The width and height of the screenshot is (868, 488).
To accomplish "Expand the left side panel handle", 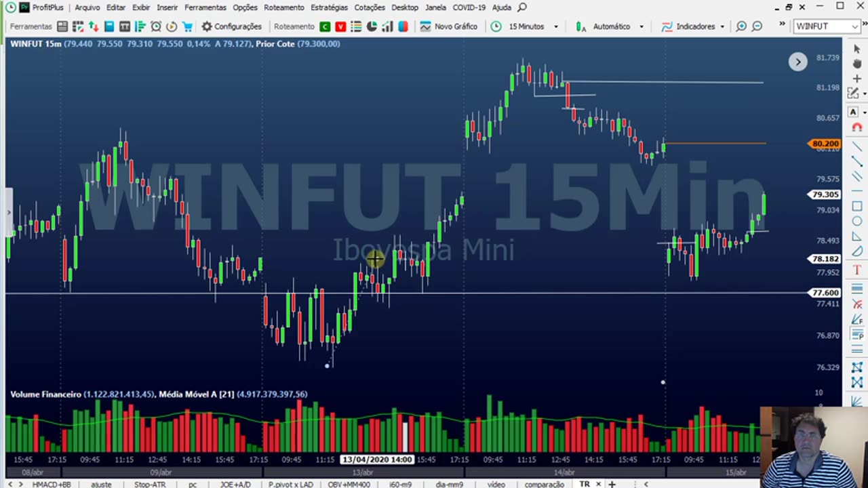I will (9, 213).
